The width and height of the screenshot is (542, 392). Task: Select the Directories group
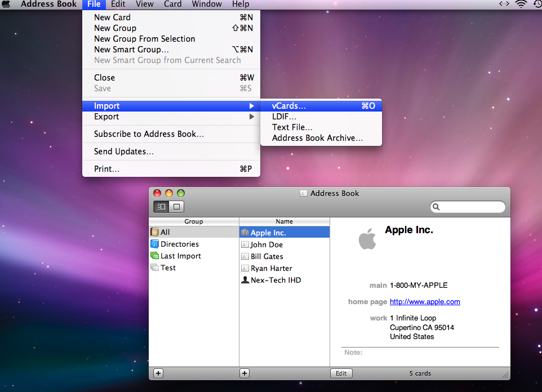pyautogui.click(x=194, y=244)
